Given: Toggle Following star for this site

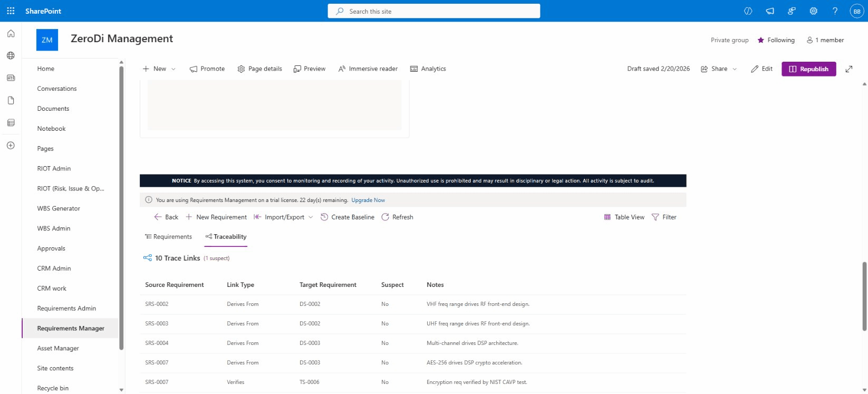Looking at the screenshot, I should coord(776,40).
